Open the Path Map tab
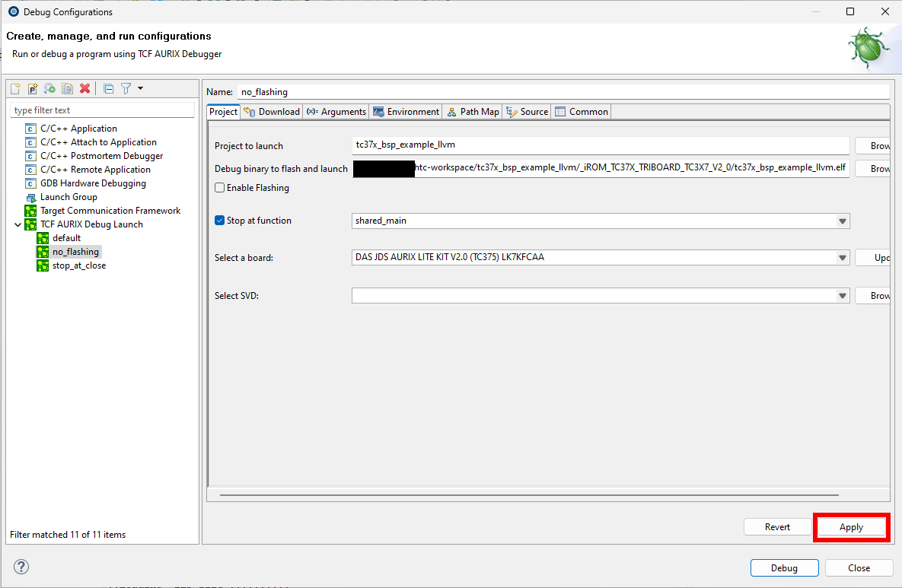Screen dimensions: 902x588 click(473, 112)
